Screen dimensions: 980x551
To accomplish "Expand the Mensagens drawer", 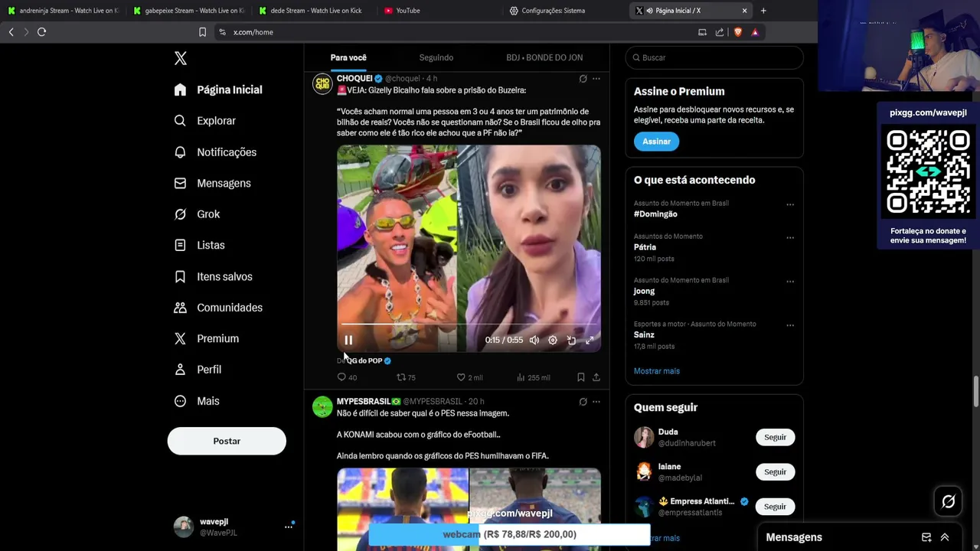I will coord(945,537).
